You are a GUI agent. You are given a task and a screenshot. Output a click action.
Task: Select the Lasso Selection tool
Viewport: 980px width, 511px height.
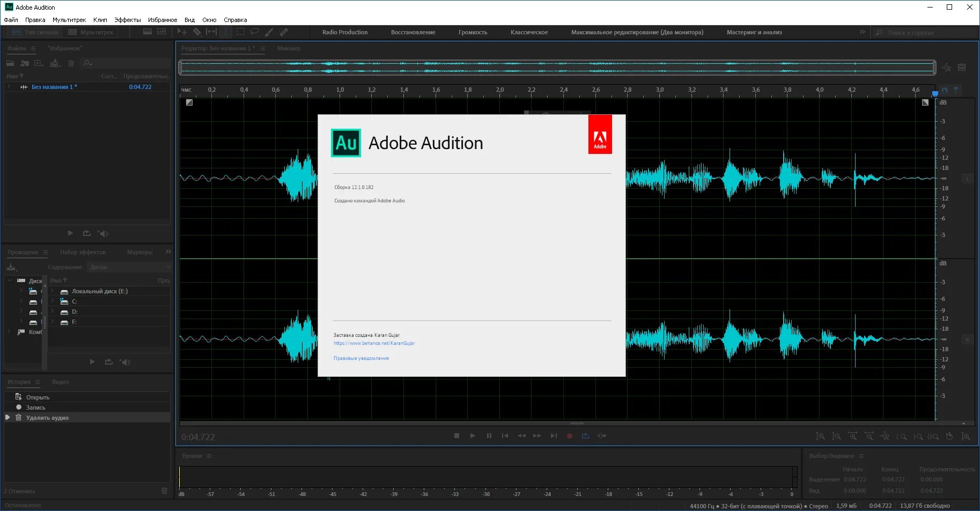point(254,32)
